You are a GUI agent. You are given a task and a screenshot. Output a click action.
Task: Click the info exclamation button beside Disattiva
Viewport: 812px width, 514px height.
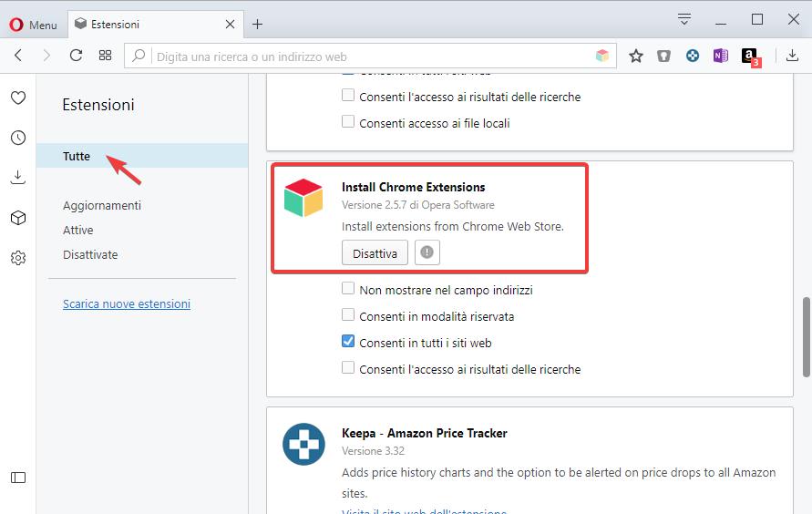pos(427,252)
